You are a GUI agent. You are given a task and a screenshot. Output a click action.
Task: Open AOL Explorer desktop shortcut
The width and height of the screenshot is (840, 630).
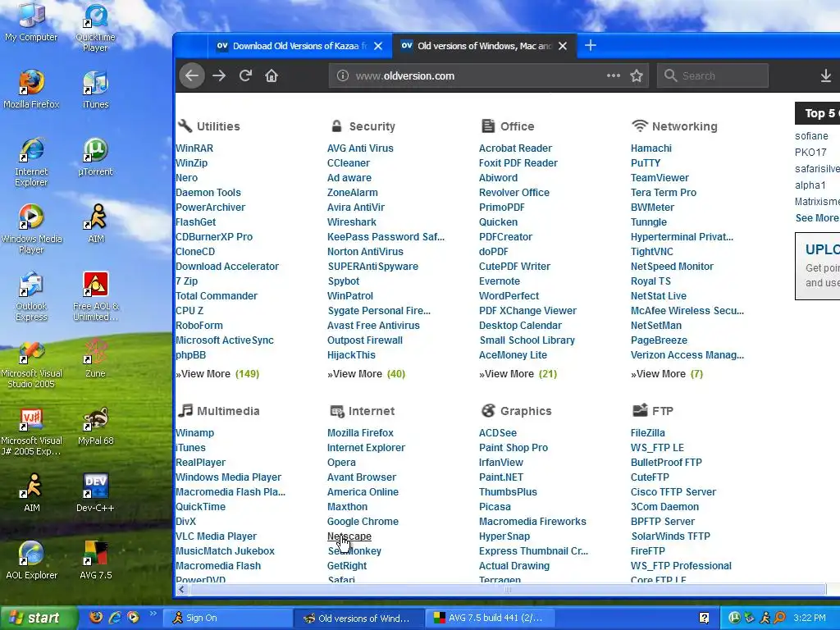click(31, 560)
